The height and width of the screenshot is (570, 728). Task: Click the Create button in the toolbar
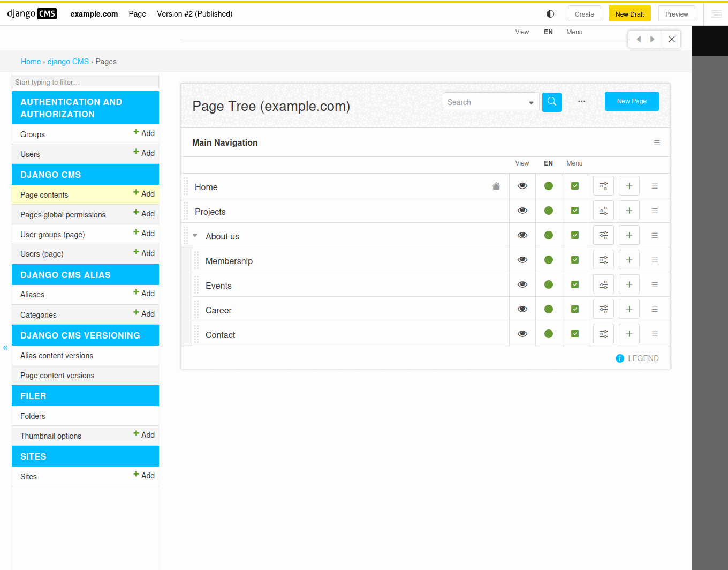[x=585, y=14]
